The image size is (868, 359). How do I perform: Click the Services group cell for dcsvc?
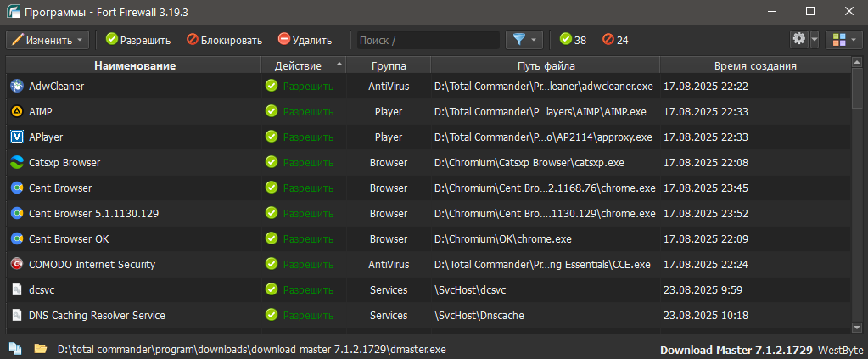pyautogui.click(x=389, y=289)
